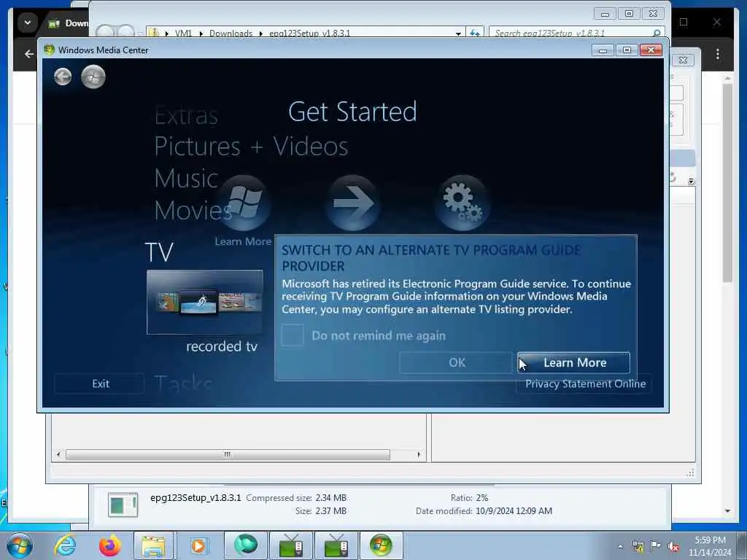Select the gears custom setup tile

click(462, 203)
